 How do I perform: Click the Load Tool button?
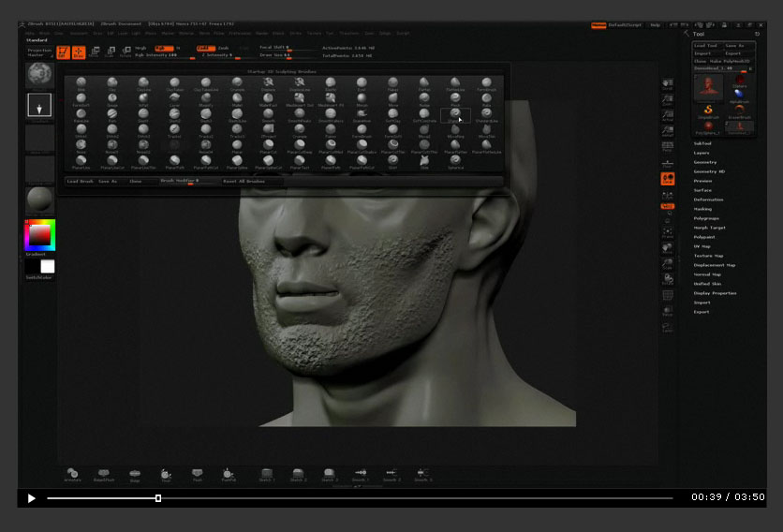tap(705, 45)
